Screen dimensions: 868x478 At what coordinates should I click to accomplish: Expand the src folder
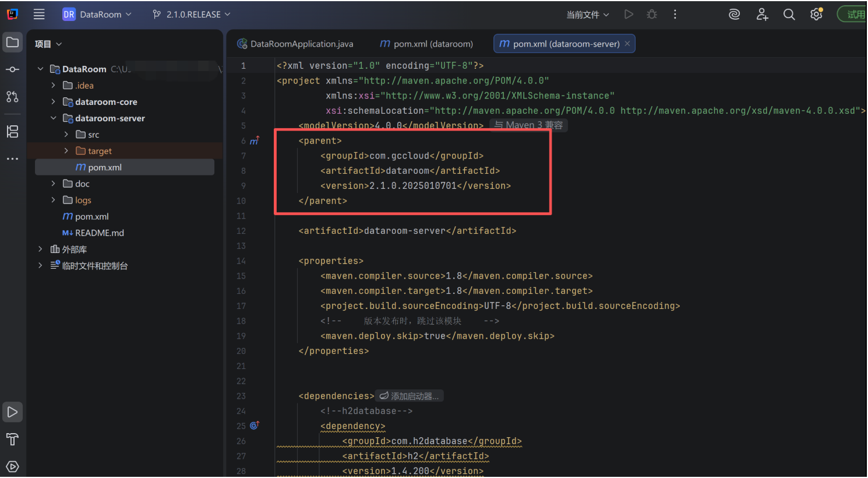[x=66, y=134]
